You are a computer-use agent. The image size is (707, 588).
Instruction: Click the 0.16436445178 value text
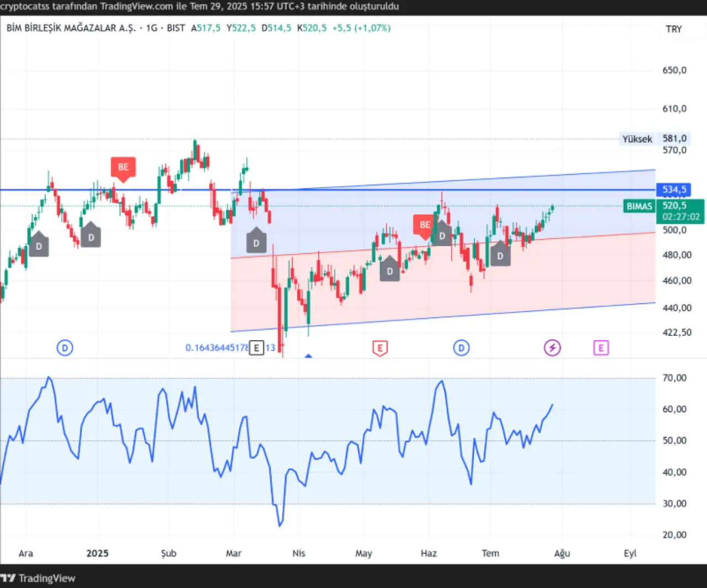click(x=217, y=348)
